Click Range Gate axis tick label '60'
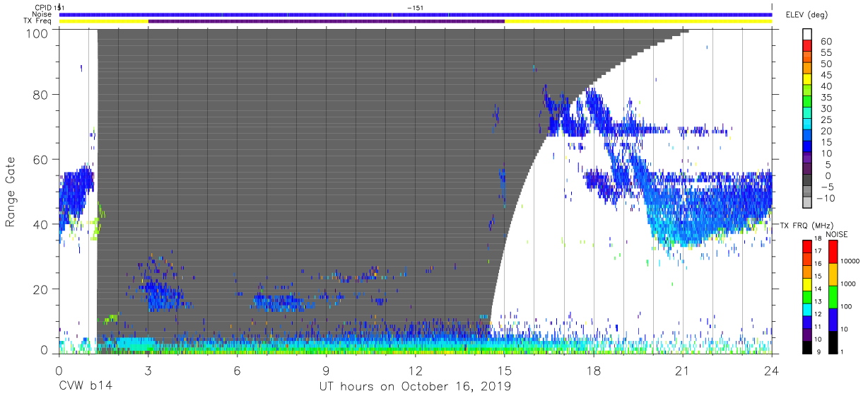The image size is (868, 401). coord(40,160)
